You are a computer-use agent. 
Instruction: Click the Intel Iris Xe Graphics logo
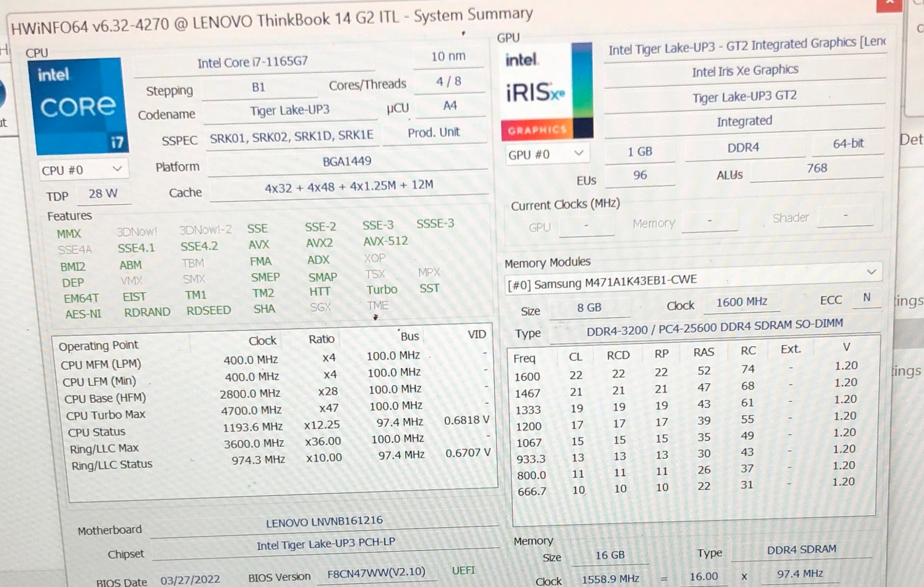[546, 91]
